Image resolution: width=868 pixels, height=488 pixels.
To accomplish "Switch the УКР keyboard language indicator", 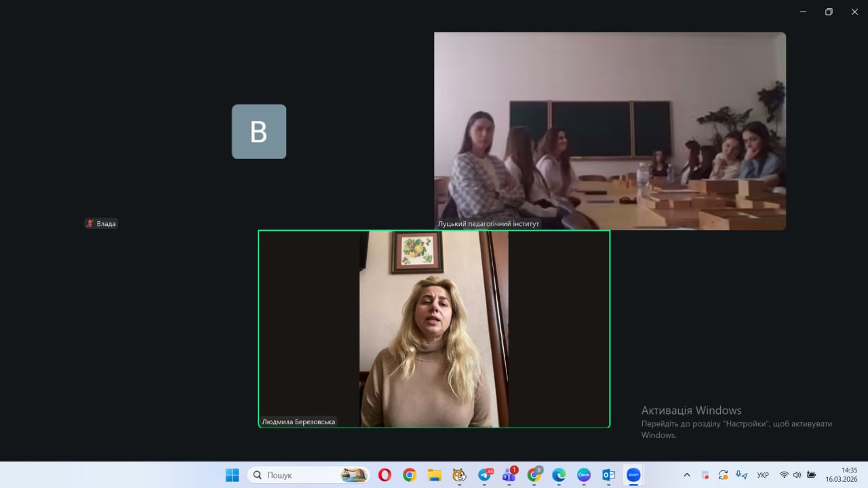I will tap(763, 475).
